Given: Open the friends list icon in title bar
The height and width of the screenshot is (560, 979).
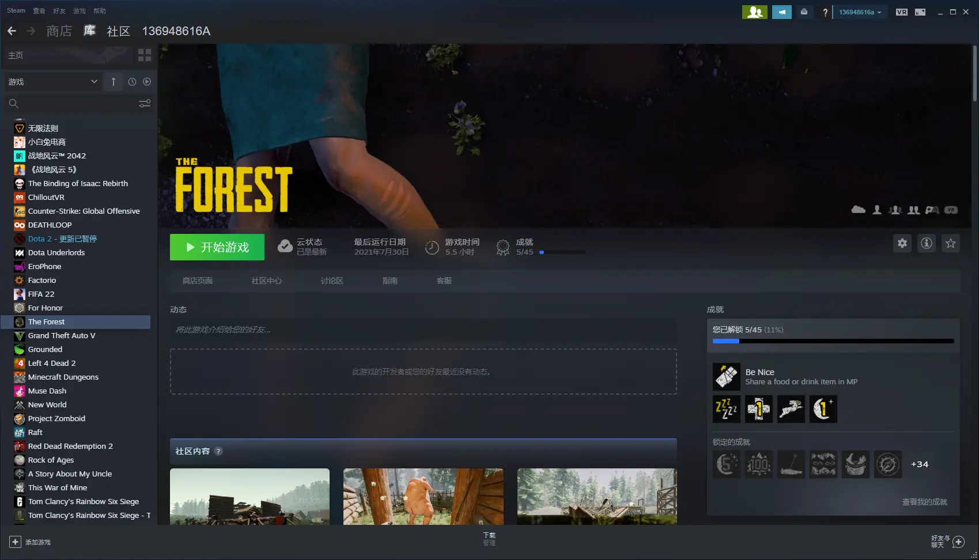Looking at the screenshot, I should click(x=754, y=12).
